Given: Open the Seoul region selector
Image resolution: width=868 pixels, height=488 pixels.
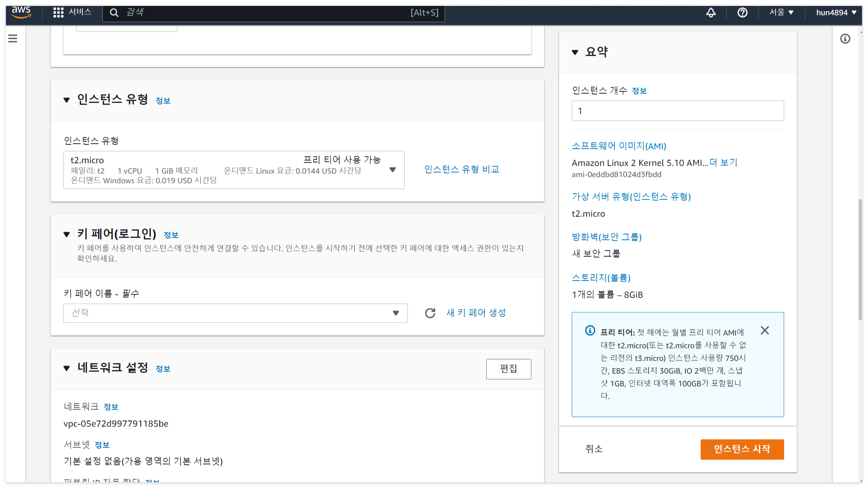Looking at the screenshot, I should (x=781, y=13).
